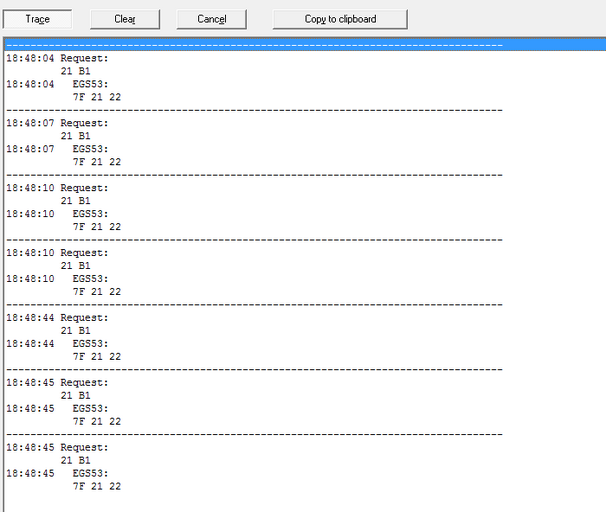Clear the trace log
Viewport: 606px width, 512px height.
click(x=125, y=19)
